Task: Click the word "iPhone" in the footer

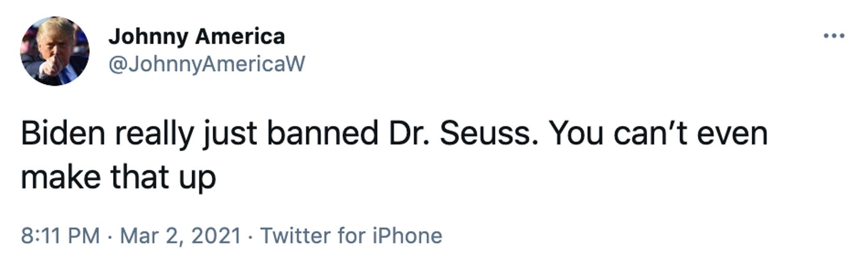Action: pyautogui.click(x=407, y=236)
